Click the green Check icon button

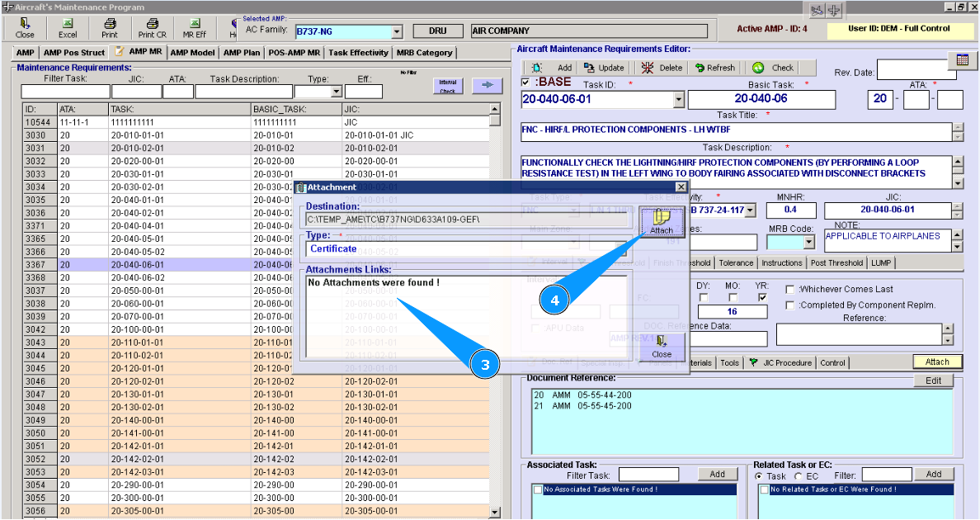pyautogui.click(x=758, y=68)
